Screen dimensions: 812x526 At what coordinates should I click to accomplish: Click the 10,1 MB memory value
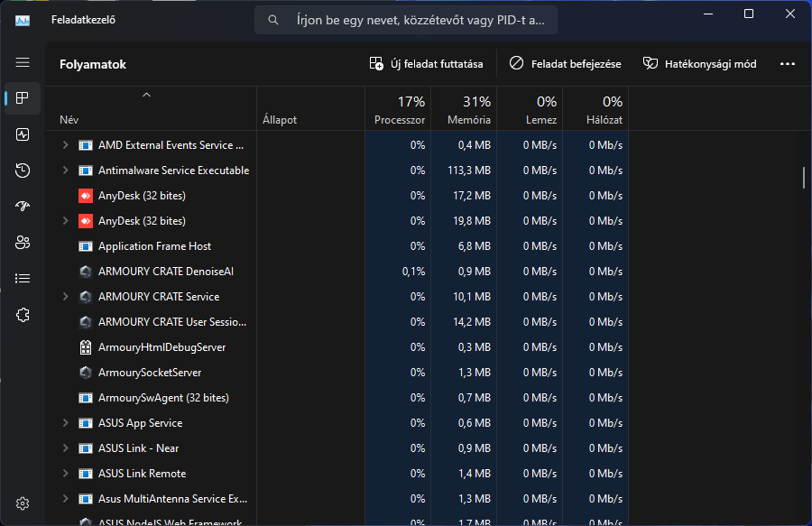tap(472, 297)
